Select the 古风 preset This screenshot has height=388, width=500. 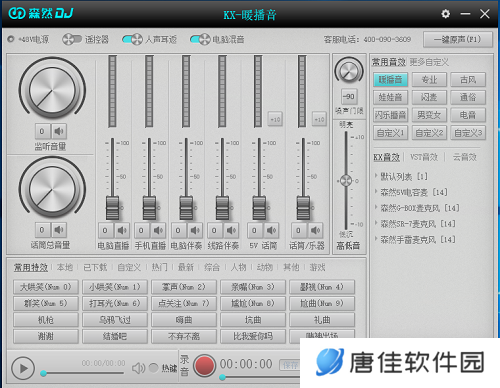(x=468, y=80)
